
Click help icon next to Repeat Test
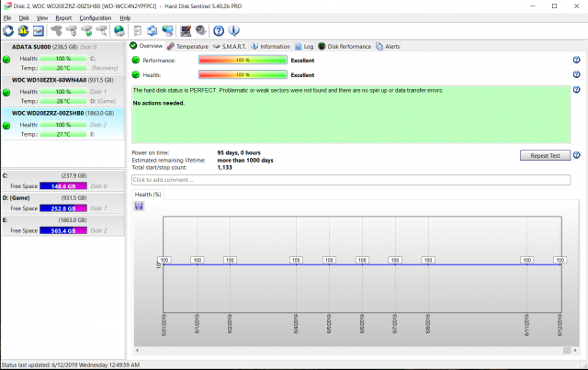point(576,155)
